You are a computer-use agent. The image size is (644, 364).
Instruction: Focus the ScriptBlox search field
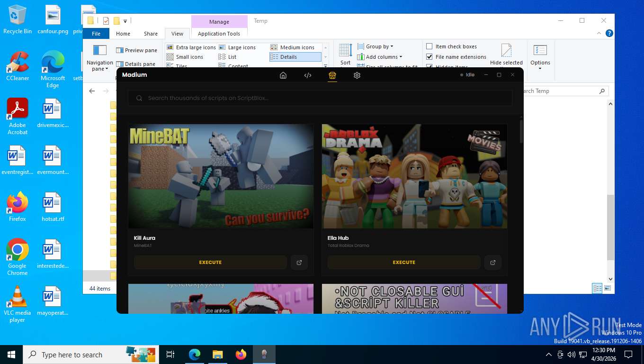click(x=320, y=98)
